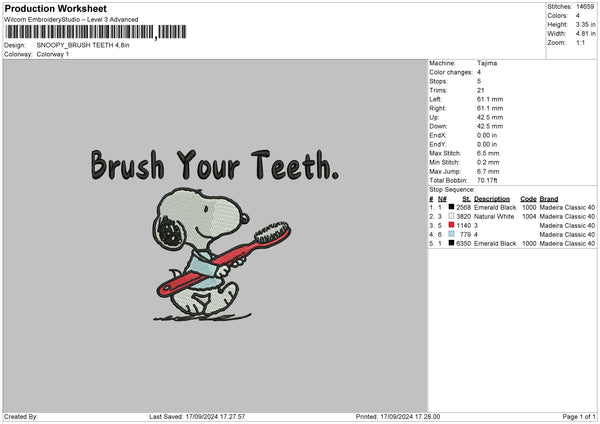Click stitch count 2568 in row 1
The width and height of the screenshot is (600, 424).
tap(463, 207)
